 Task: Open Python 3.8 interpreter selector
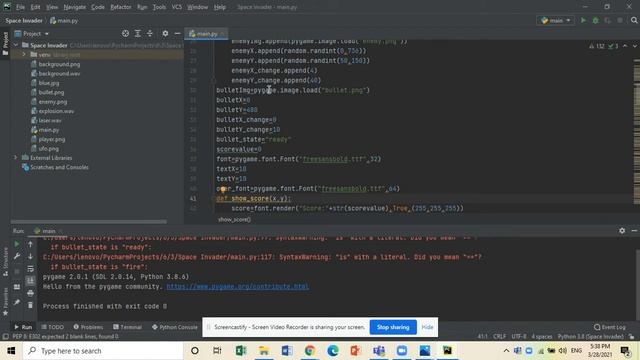pos(591,337)
